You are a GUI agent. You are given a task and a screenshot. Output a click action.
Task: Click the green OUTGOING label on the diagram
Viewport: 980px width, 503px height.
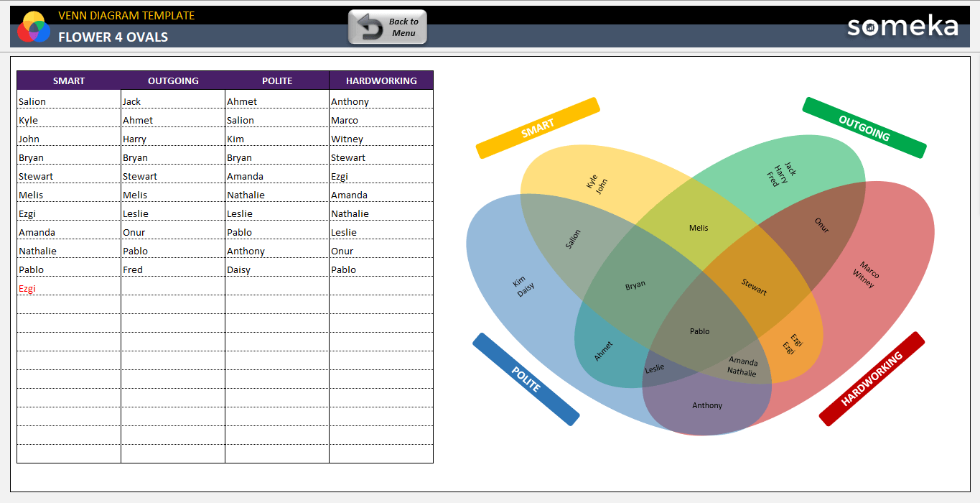864,128
